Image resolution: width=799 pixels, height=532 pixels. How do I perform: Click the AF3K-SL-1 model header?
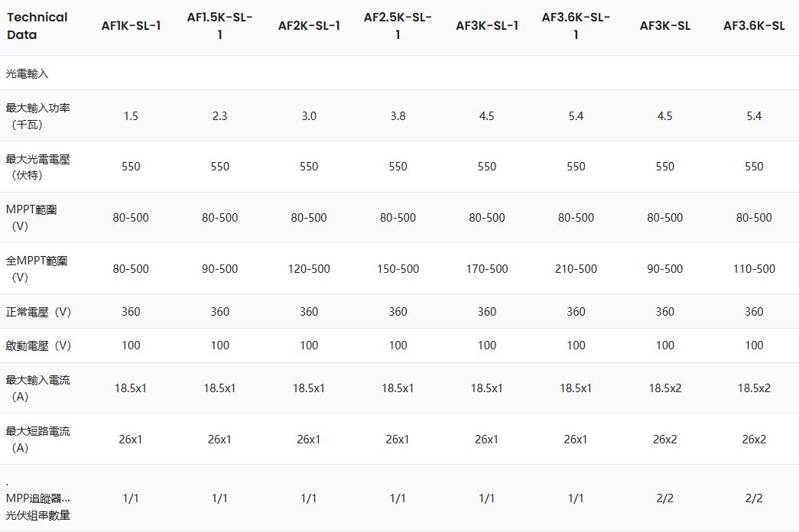487,26
